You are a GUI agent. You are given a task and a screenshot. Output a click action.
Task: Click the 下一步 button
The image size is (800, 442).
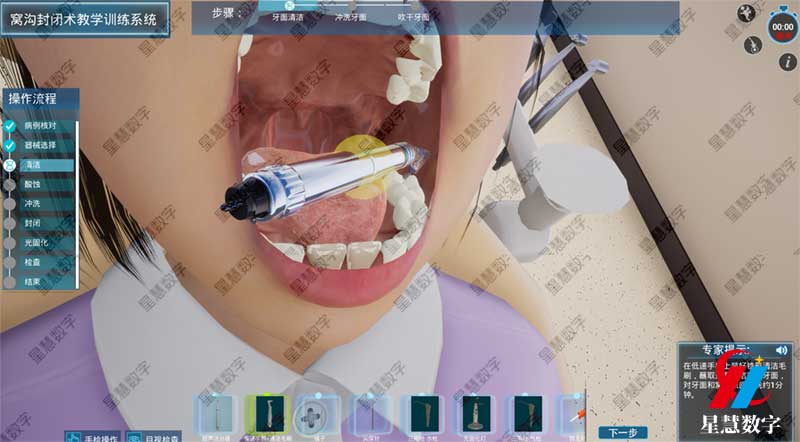(623, 432)
